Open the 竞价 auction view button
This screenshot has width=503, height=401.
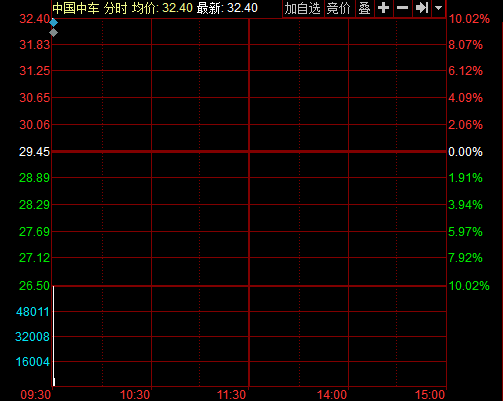click(338, 8)
